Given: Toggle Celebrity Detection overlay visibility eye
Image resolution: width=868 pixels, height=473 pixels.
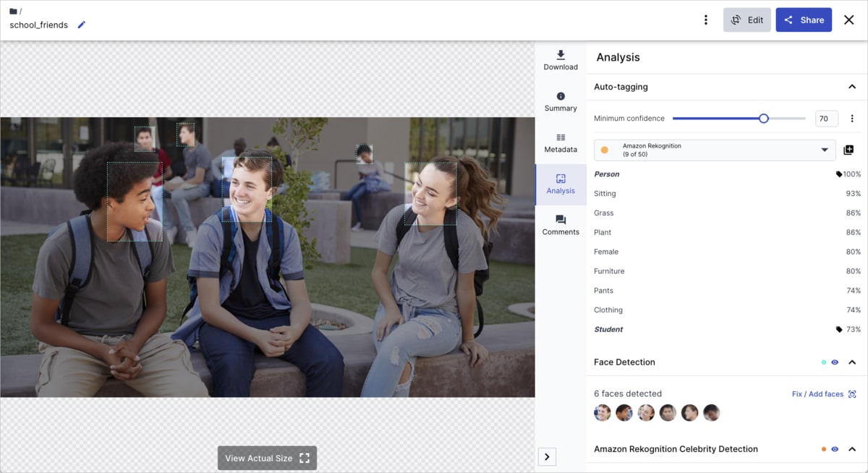Looking at the screenshot, I should (835, 449).
